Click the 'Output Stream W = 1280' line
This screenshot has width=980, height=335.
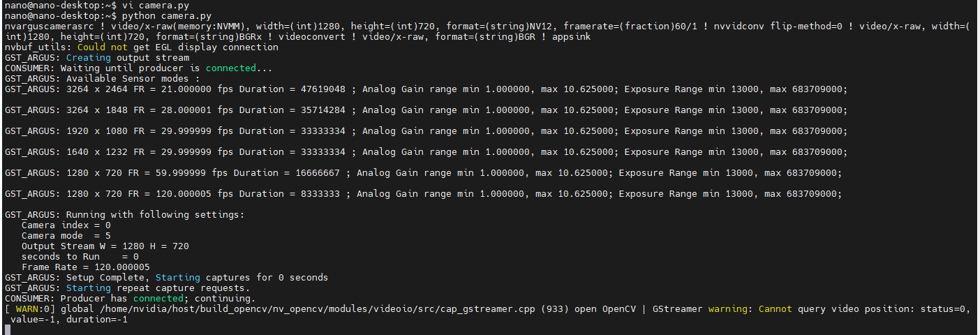point(105,246)
